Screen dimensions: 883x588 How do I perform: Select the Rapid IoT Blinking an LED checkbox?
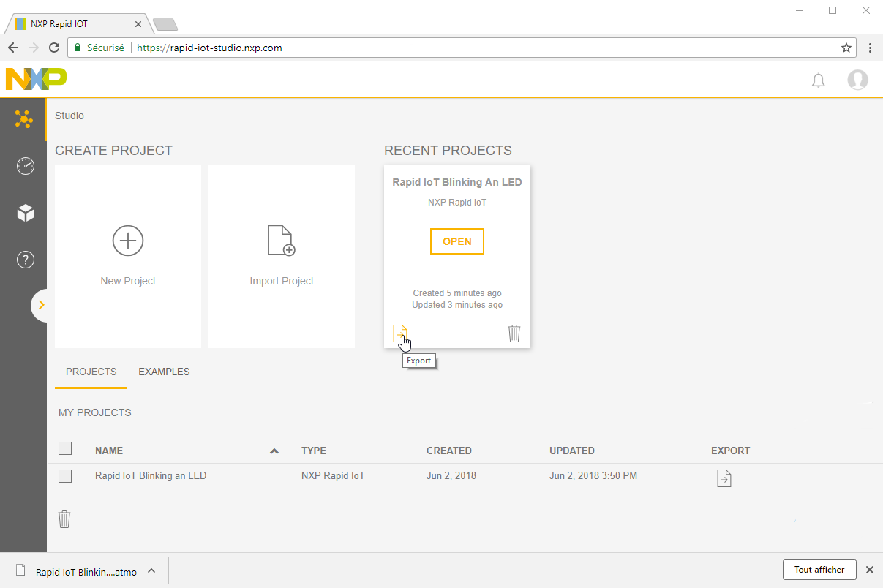tap(65, 476)
